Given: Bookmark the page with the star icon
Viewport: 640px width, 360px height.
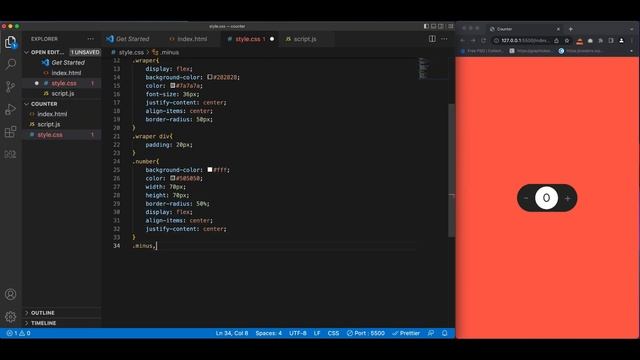Looking at the screenshot, I should 567,40.
